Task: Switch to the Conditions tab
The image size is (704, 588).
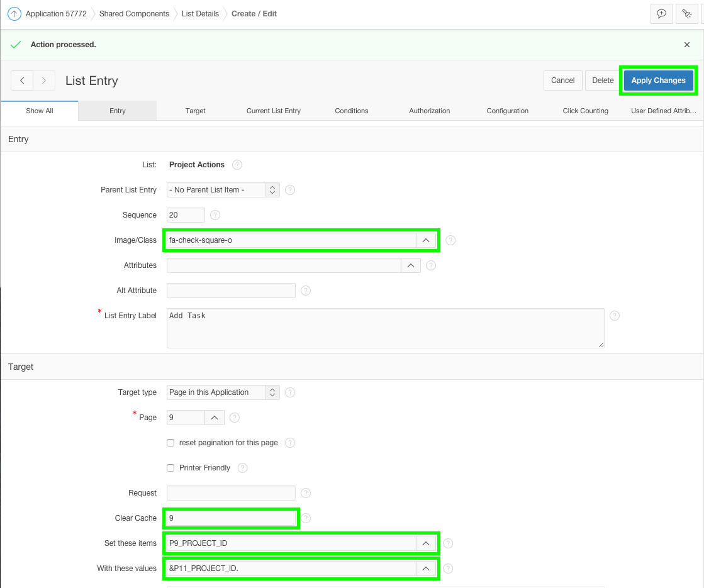Action: click(x=351, y=111)
